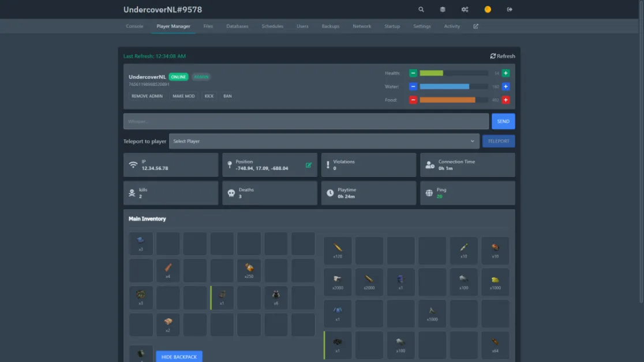Increase food with red plus button

tap(506, 100)
